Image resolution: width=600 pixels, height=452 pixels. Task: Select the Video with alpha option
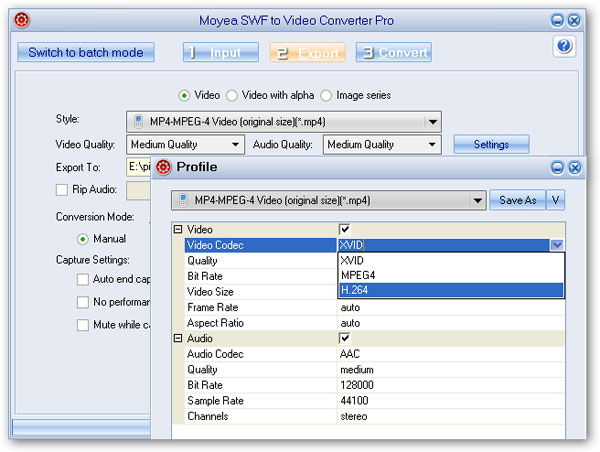coord(232,95)
